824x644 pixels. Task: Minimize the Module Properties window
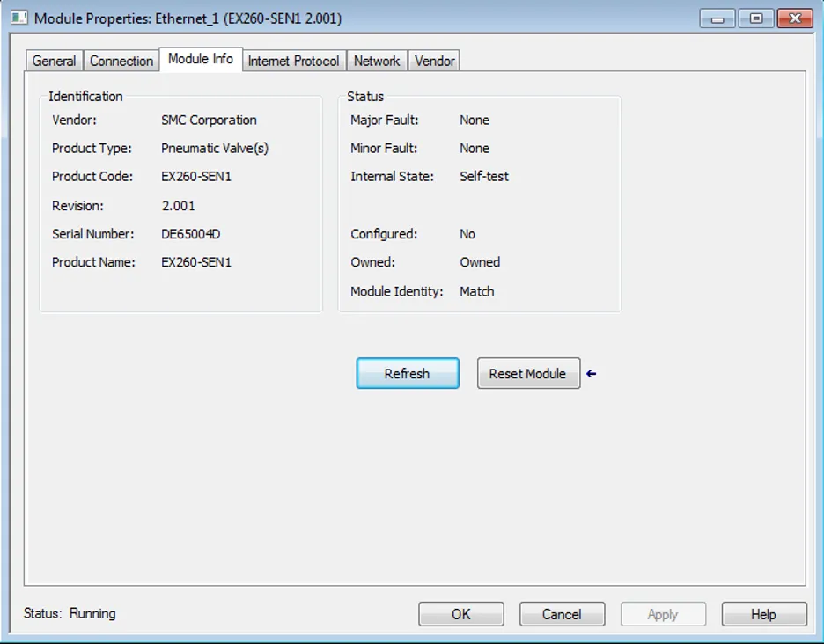tap(717, 18)
